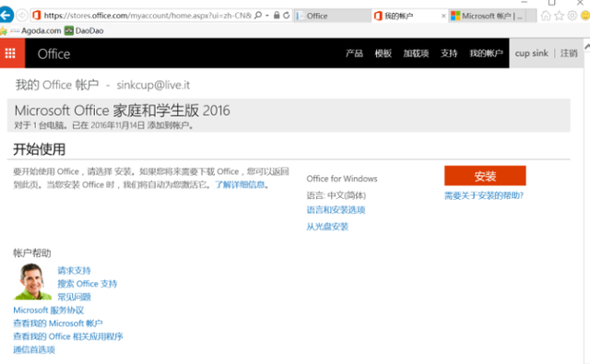Open the 通信首选项 link
This screenshot has width=590, height=364.
[x=34, y=349]
